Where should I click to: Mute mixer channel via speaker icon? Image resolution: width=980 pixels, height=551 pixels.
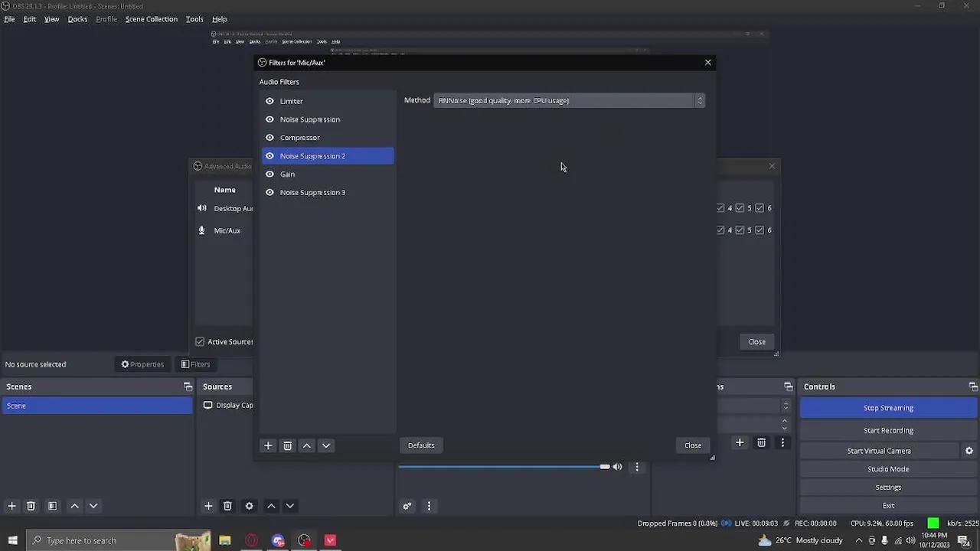[x=618, y=467]
